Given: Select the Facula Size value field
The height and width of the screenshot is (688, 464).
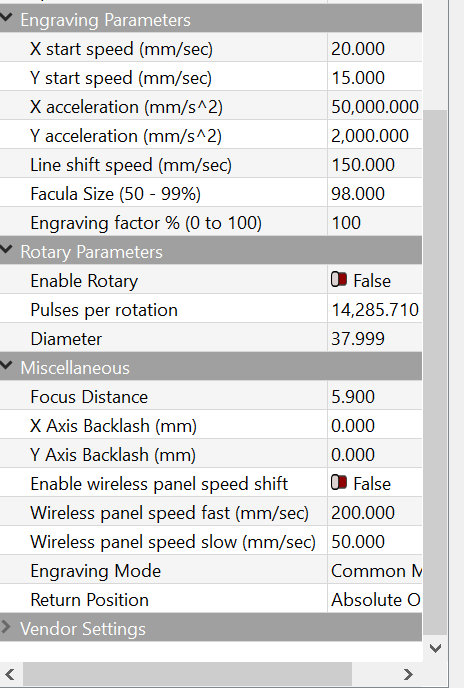Looking at the screenshot, I should click(375, 194).
